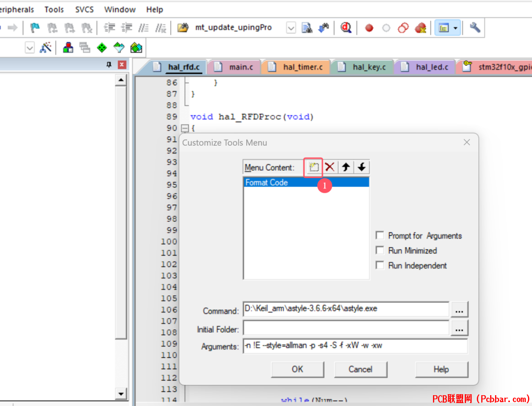532x406 pixels.
Task: Enable or disable breakpoint circle icon
Action: pyautogui.click(x=386, y=28)
